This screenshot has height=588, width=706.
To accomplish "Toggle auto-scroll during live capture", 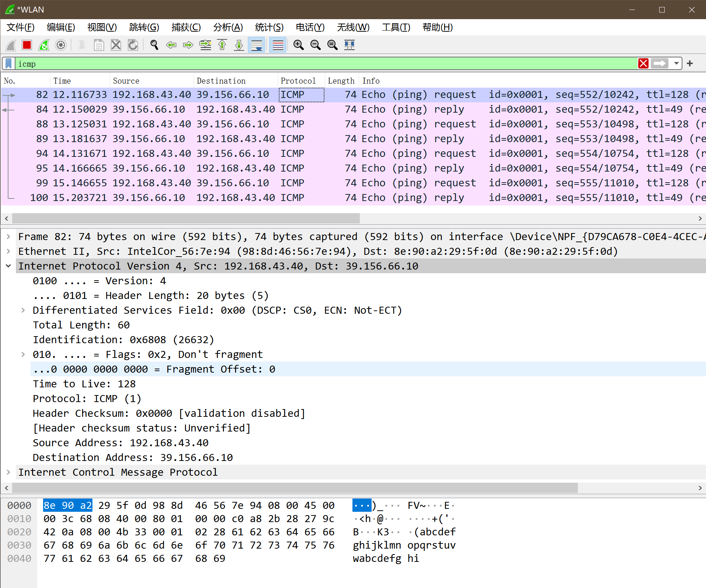I will tap(256, 45).
